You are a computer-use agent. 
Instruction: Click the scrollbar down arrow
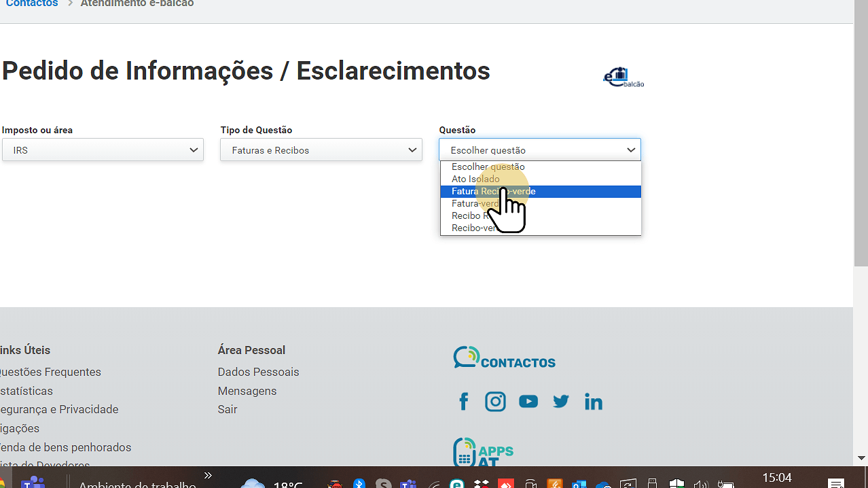[x=861, y=459]
